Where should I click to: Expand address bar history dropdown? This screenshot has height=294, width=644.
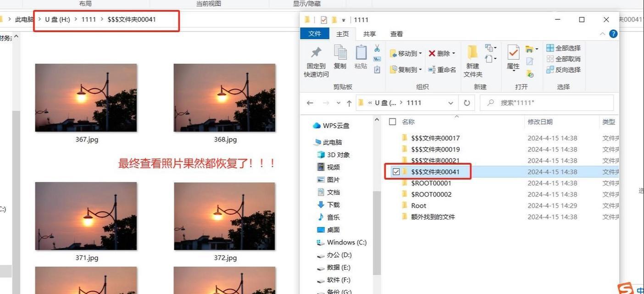tap(451, 103)
